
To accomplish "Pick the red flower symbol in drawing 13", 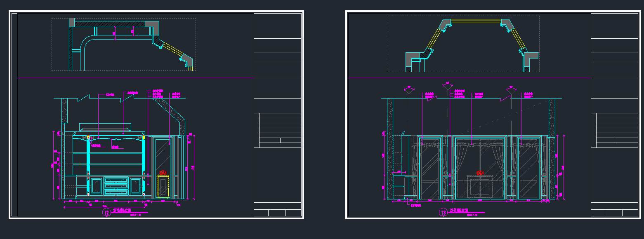I will [480, 173].
